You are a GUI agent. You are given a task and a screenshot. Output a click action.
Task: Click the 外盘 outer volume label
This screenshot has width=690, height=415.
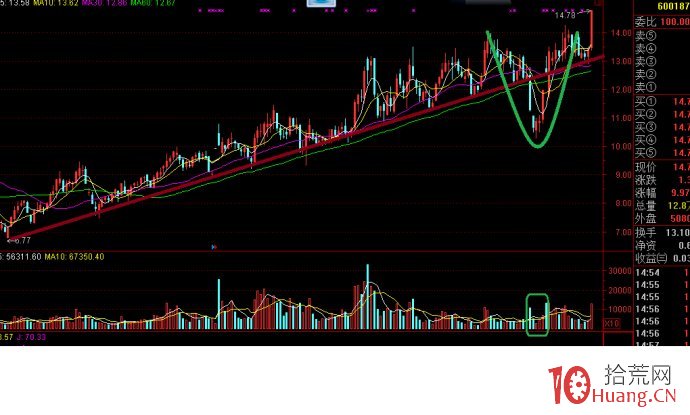coord(646,218)
